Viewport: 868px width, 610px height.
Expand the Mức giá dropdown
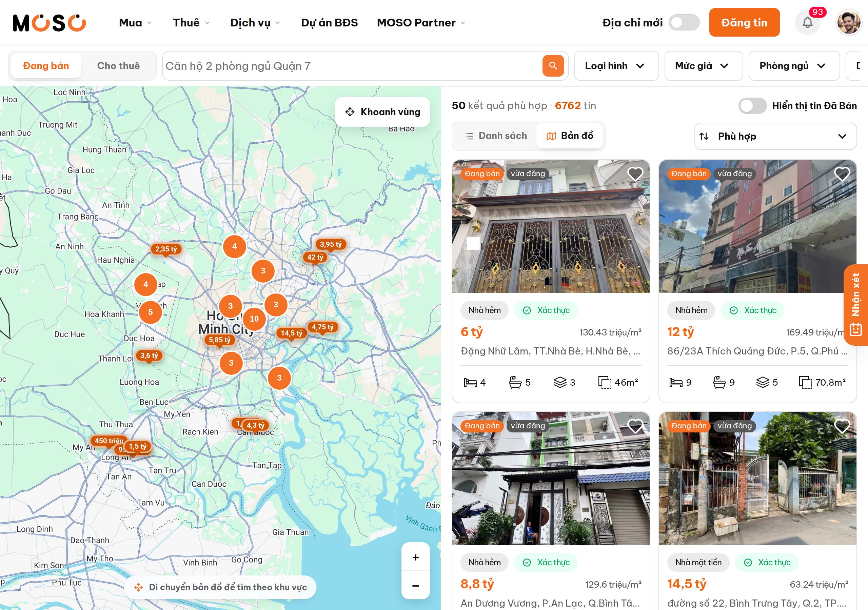point(704,66)
